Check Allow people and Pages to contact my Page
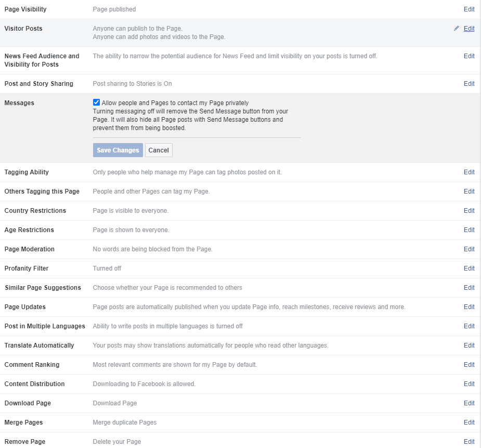 [x=96, y=103]
